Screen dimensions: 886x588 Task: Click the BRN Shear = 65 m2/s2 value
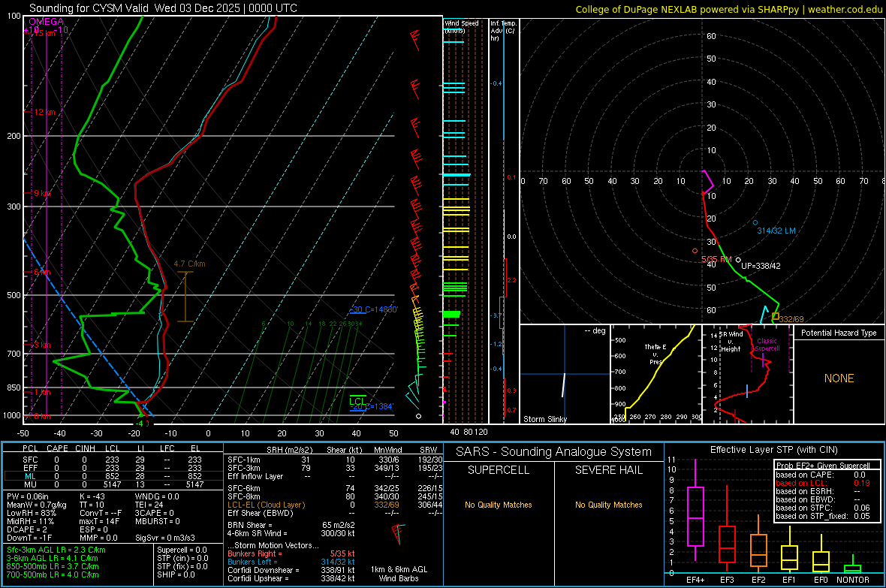click(291, 525)
